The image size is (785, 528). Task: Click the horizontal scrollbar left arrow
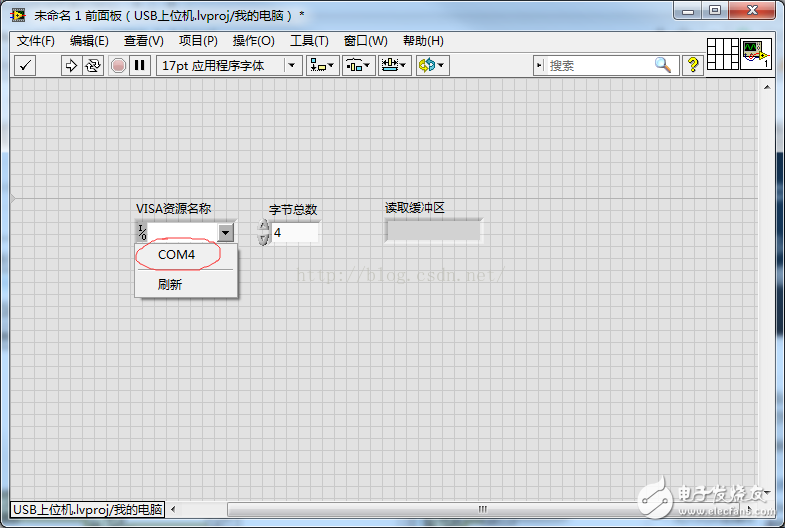pyautogui.click(x=173, y=509)
